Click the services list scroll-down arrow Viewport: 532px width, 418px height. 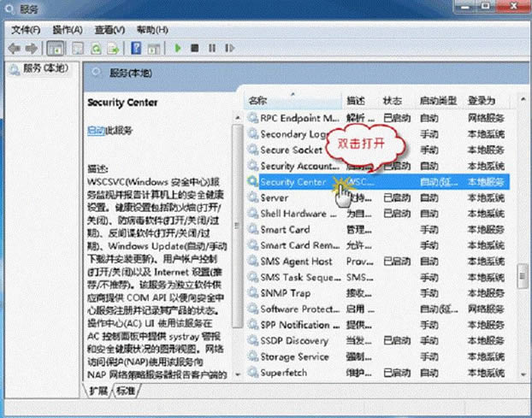(523, 374)
